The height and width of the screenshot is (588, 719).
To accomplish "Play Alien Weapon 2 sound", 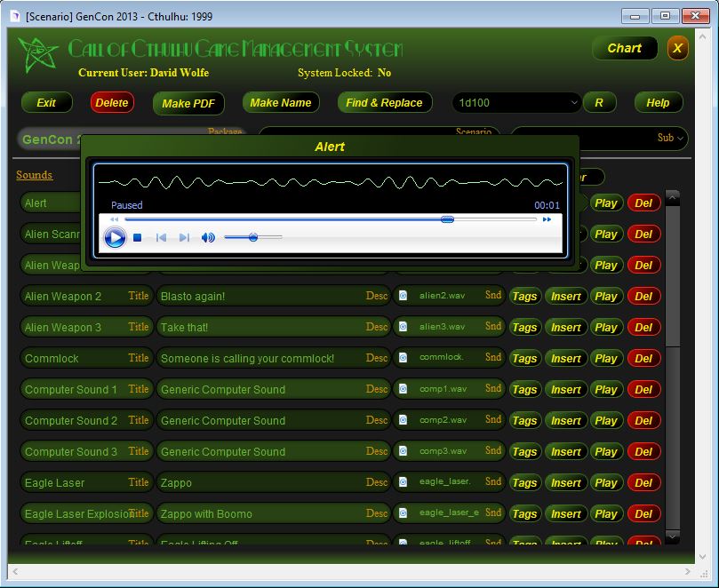I will point(606,296).
